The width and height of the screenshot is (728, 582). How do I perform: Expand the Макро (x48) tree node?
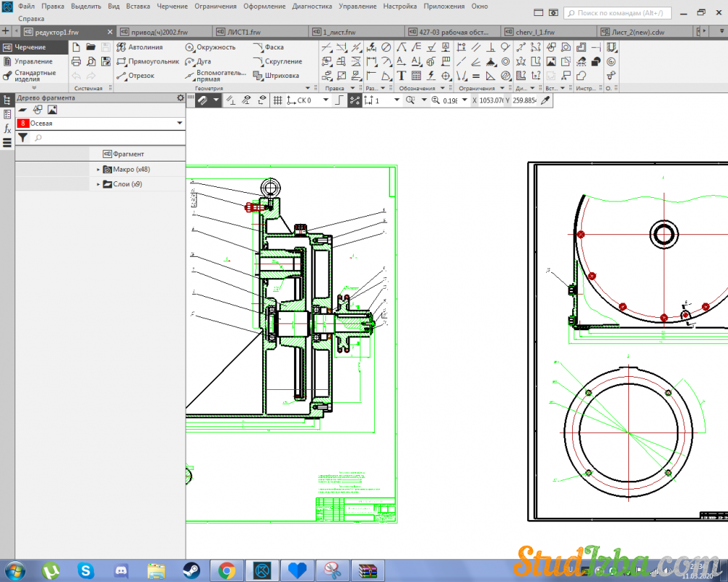point(98,170)
